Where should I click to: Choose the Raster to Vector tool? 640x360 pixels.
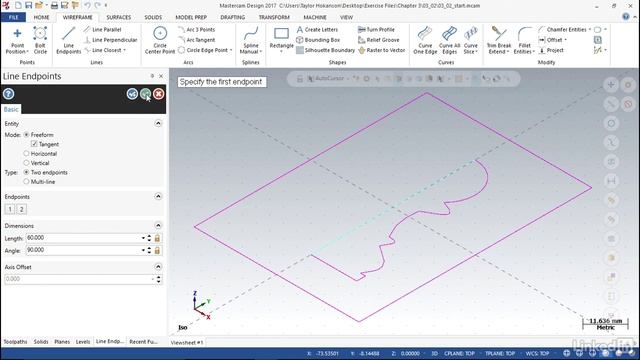pos(382,50)
